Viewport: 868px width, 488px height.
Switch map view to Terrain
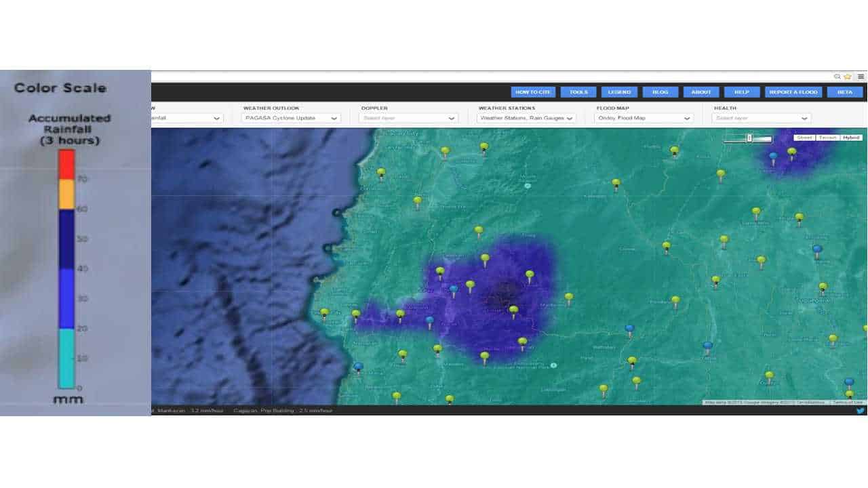827,138
